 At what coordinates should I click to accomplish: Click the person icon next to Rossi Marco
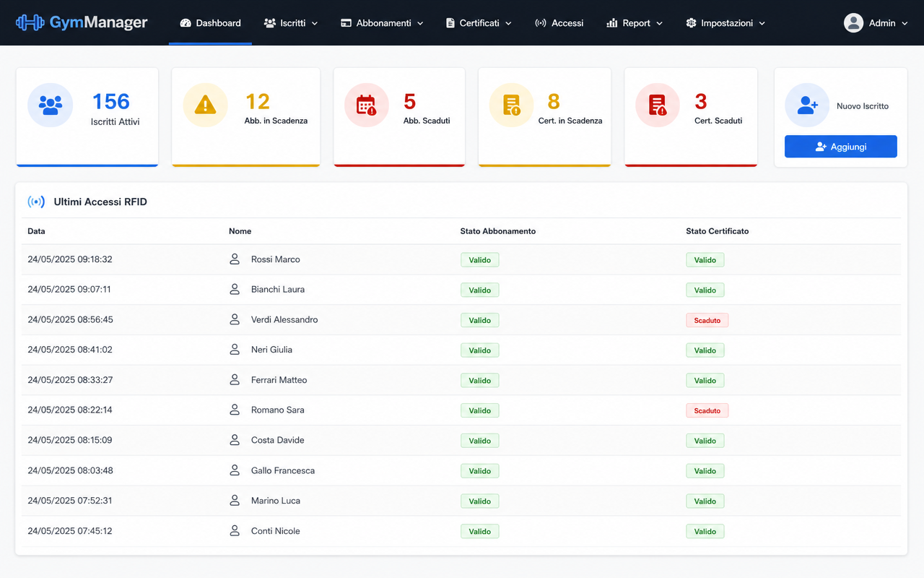coord(235,259)
